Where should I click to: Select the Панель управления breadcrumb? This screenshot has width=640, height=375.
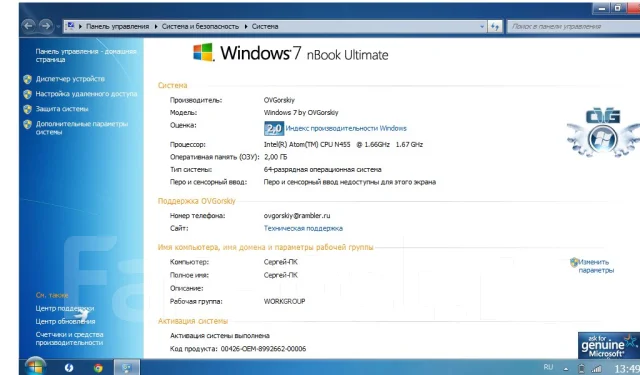click(x=118, y=27)
